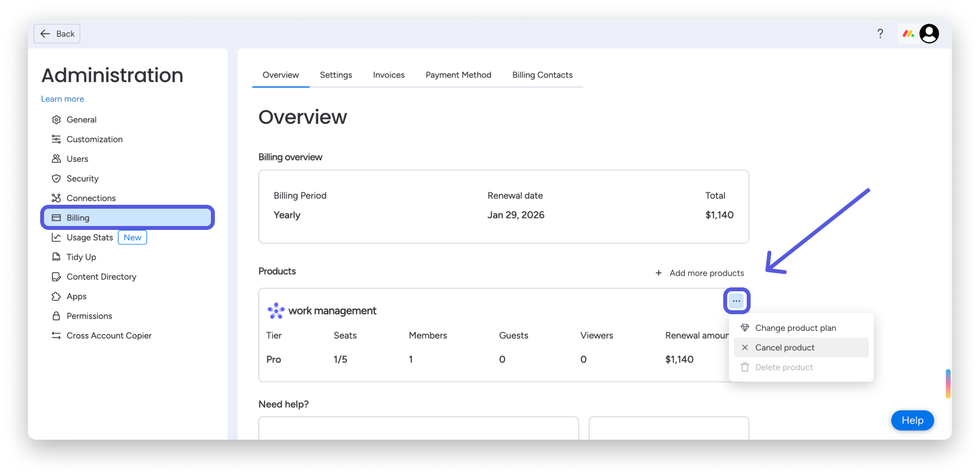Screen dimensions: 980x476
Task: Open Content Directory section
Action: point(101,277)
